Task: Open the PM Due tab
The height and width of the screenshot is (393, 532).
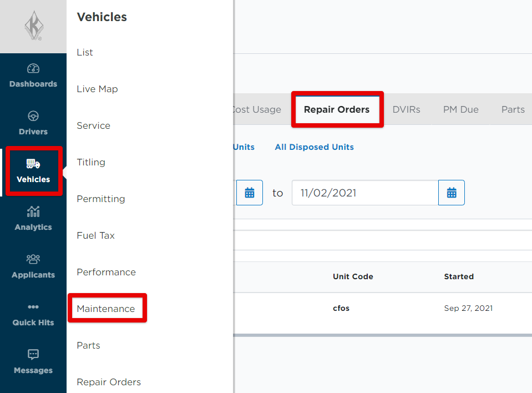Action: [x=460, y=109]
